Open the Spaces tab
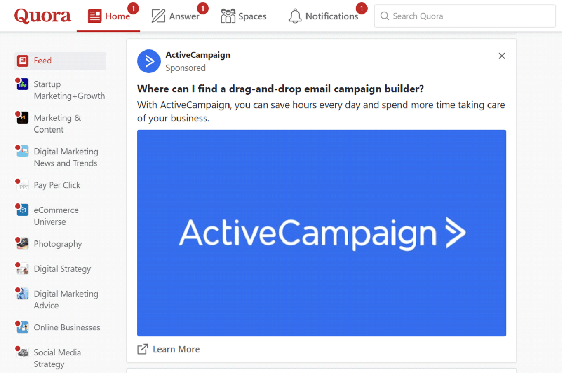The width and height of the screenshot is (585, 392). 244,16
